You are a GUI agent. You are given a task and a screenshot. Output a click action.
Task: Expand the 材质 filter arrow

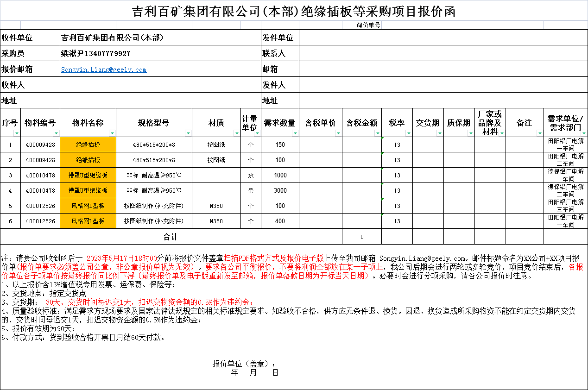[237, 133]
